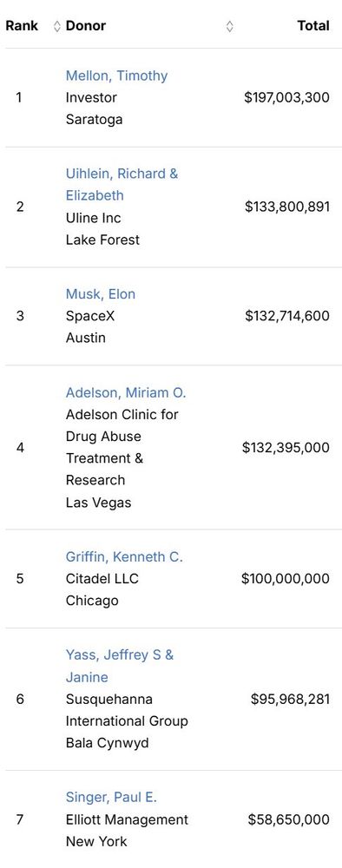Open Mellon, Timothy donor link
The image size is (342, 868).
tap(117, 76)
